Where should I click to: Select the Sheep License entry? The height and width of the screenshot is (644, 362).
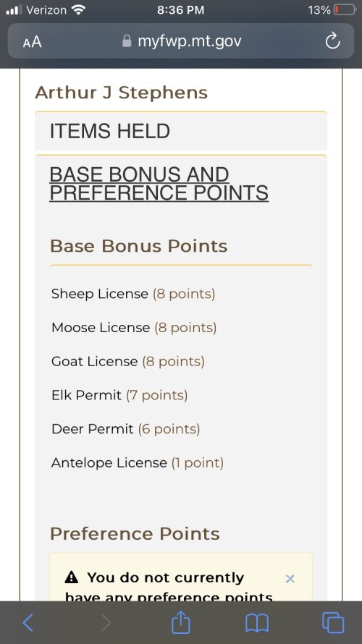[133, 294]
